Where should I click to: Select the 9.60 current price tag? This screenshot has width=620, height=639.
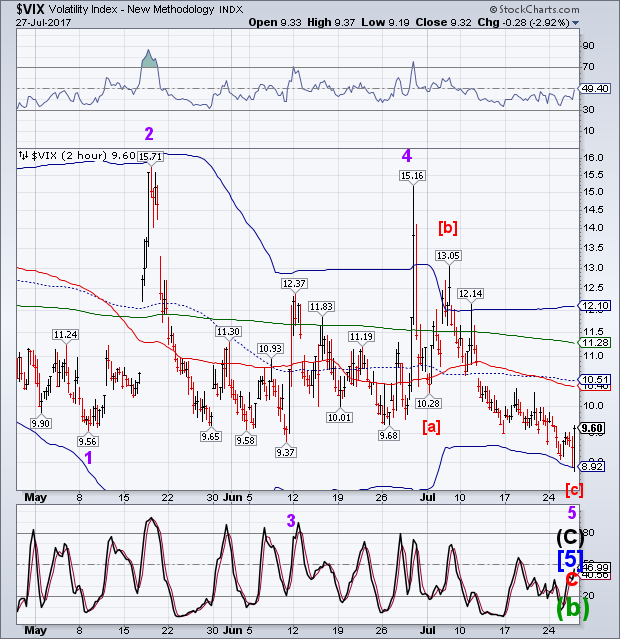click(591, 428)
